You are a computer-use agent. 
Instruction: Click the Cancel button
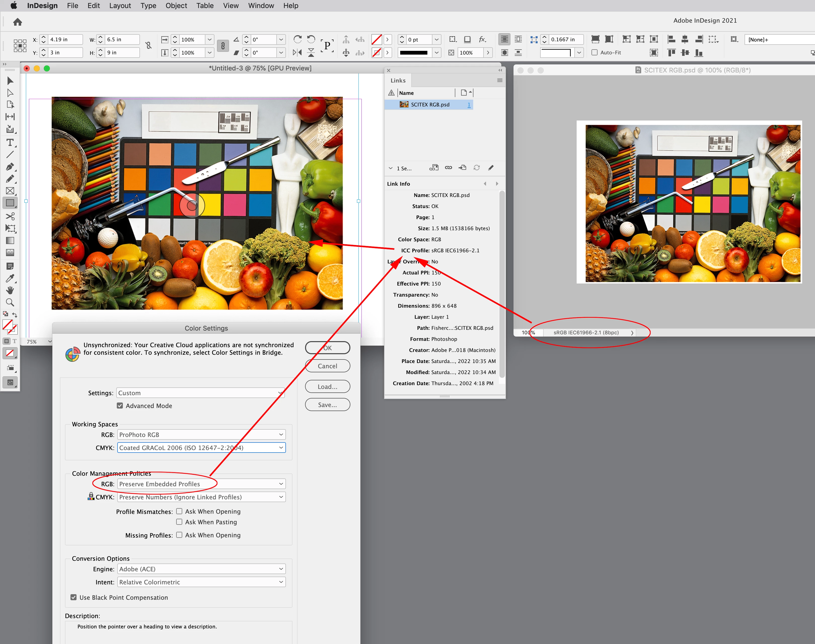pyautogui.click(x=327, y=366)
